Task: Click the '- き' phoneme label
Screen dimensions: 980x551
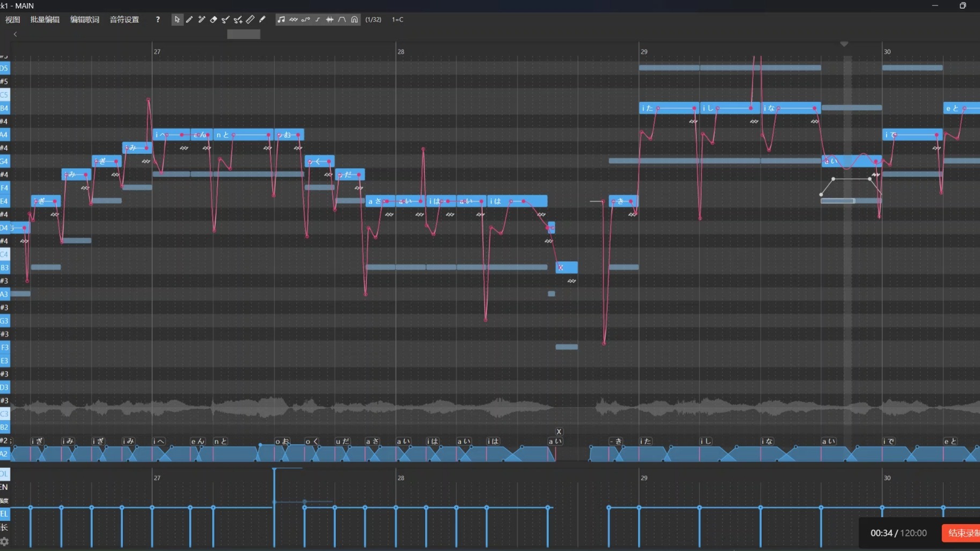Action: [616, 441]
